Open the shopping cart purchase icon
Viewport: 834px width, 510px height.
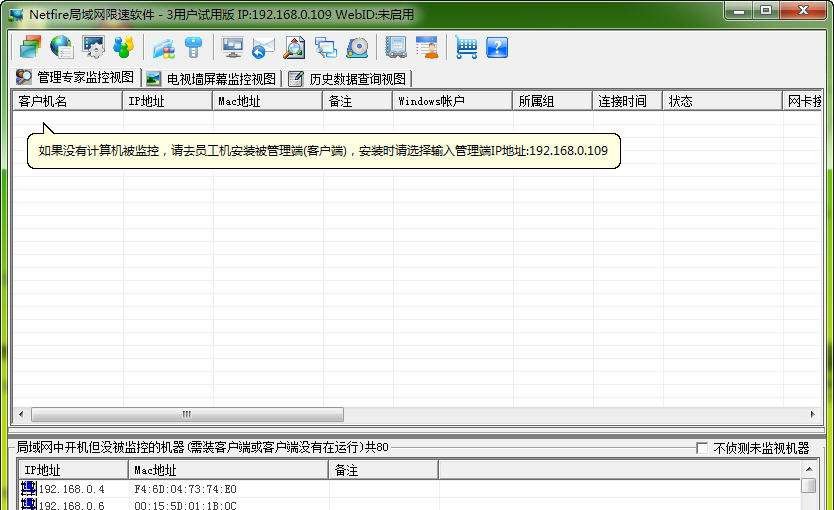tap(466, 47)
